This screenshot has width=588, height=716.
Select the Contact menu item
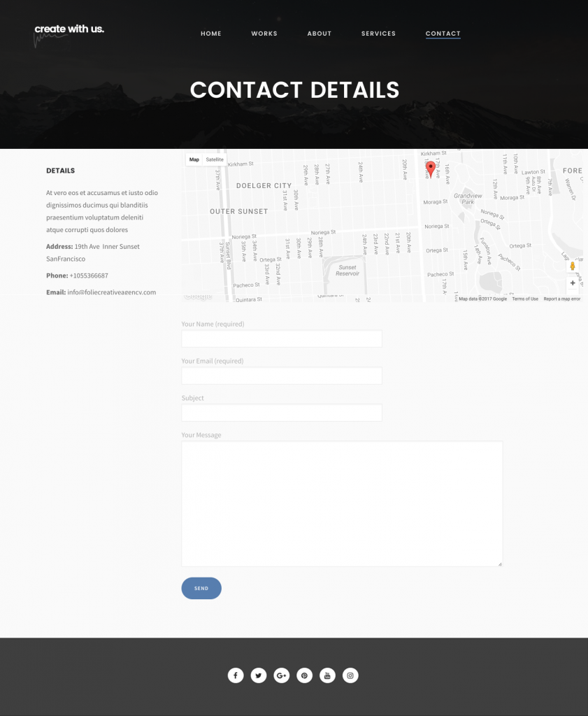[x=443, y=34]
